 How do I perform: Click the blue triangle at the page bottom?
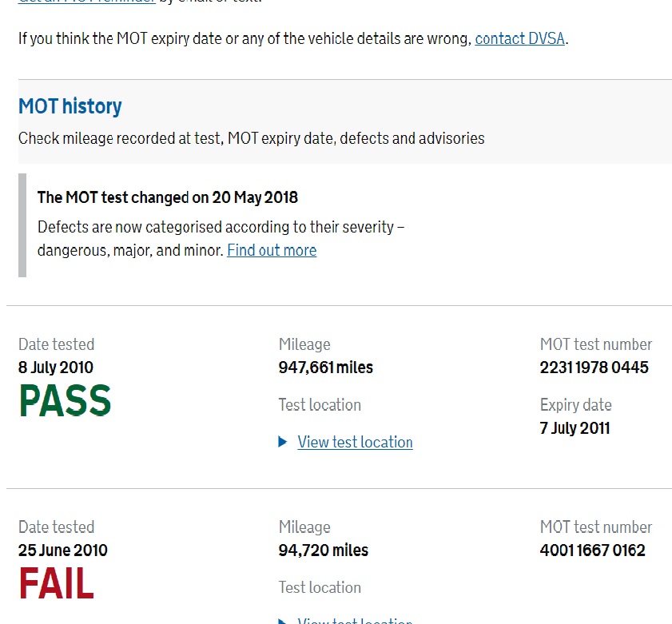pyautogui.click(x=282, y=621)
